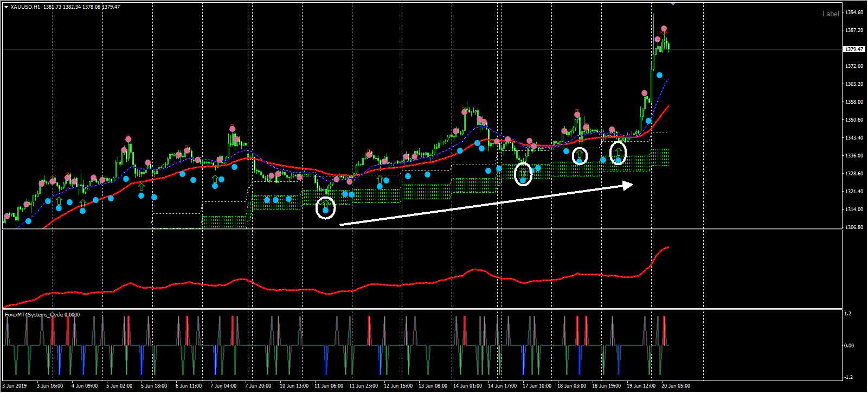Click the 5 Jun 18:00 time label
This screenshot has height=393, width=868.
tap(153, 386)
